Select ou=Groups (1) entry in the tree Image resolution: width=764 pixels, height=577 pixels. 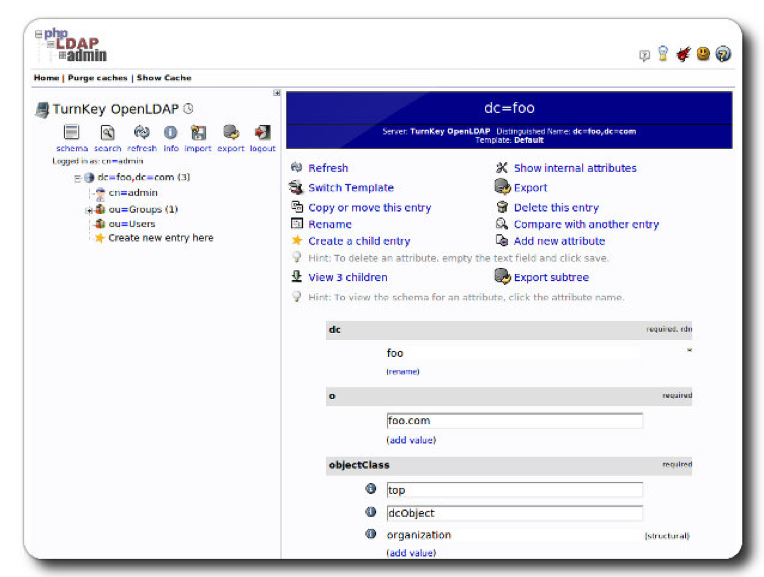(143, 210)
